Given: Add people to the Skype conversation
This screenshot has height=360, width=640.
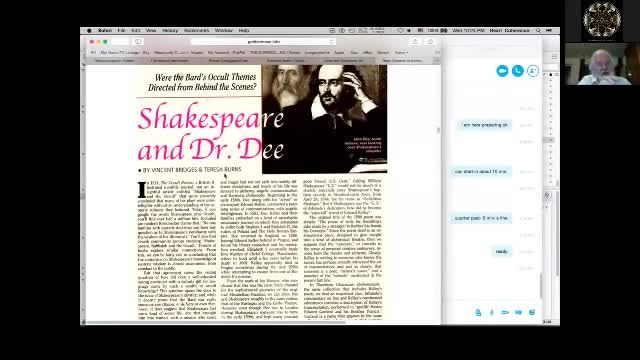Looking at the screenshot, I should 533,71.
